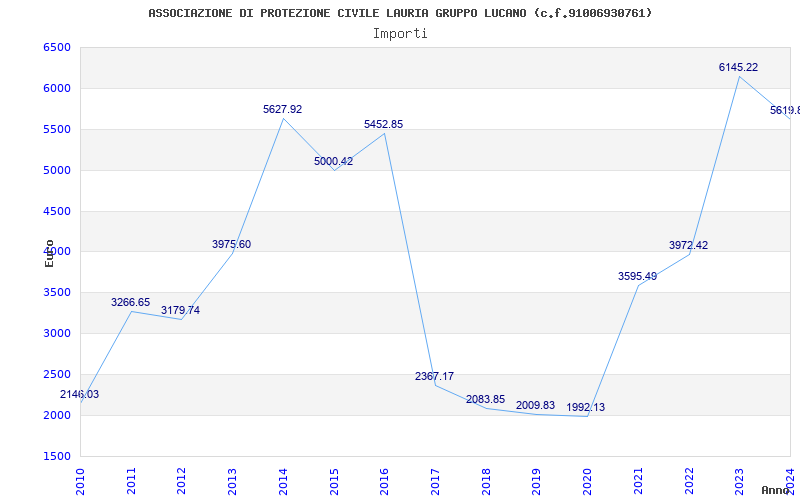The width and height of the screenshot is (800, 500).
Task: Click x-axis year 2011
Action: (x=131, y=481)
